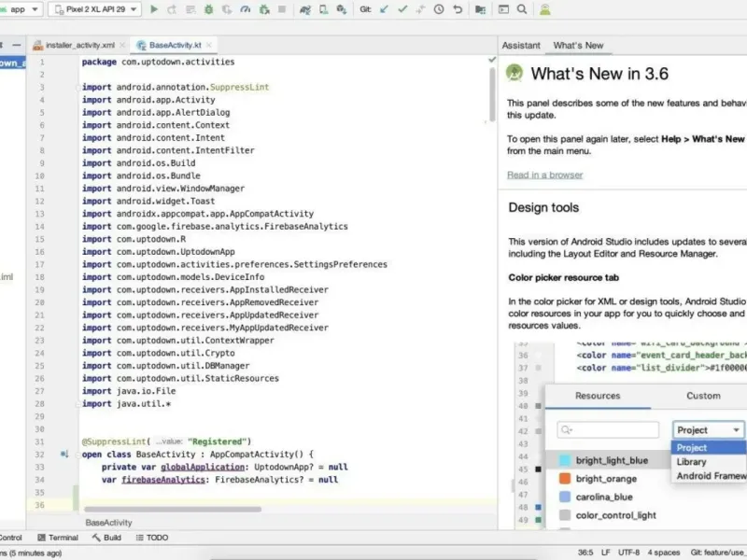
Task: Open the Profiler using the gauge icon
Action: click(245, 9)
